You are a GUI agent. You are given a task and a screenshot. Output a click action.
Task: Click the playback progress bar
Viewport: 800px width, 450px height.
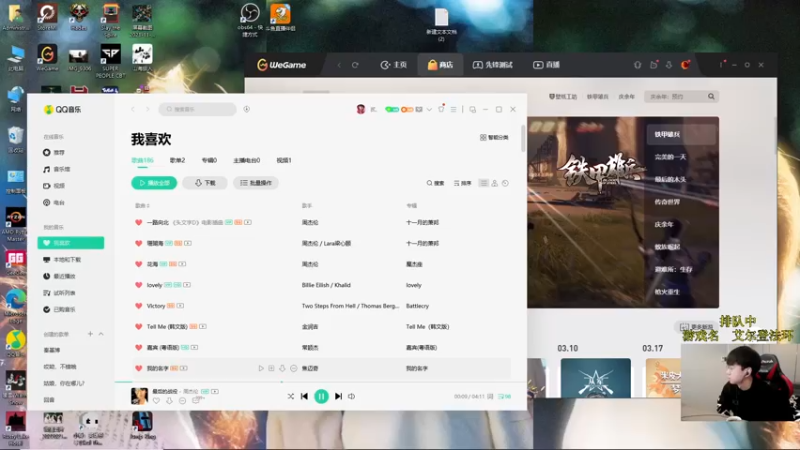tap(320, 382)
